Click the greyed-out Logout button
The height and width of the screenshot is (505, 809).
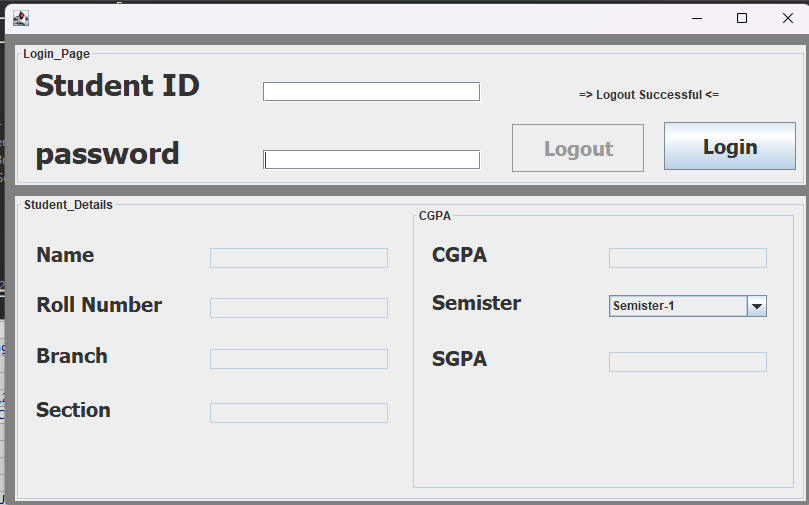point(578,148)
